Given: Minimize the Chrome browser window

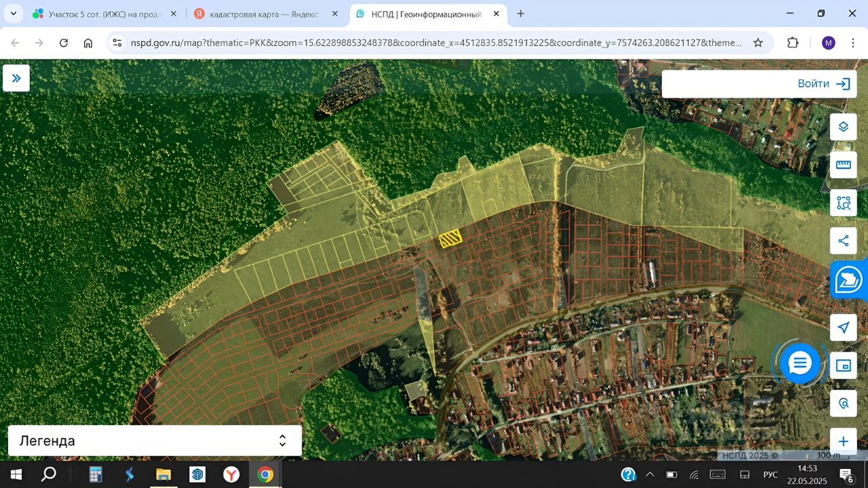Looking at the screenshot, I should (790, 14).
